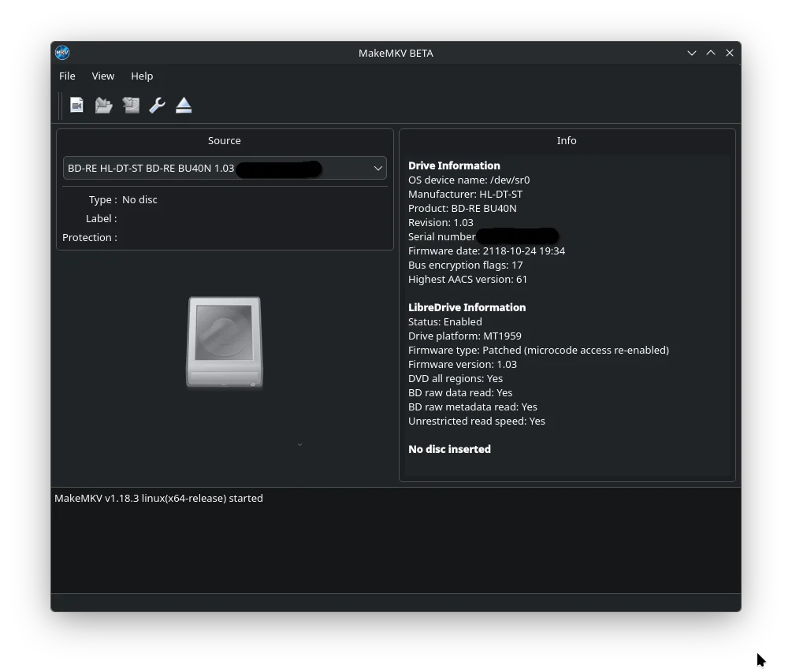Click log line 'MakeMKV v1.18.3 linux(x64-release) started'
The height and width of the screenshot is (672, 792).
pyautogui.click(x=158, y=498)
